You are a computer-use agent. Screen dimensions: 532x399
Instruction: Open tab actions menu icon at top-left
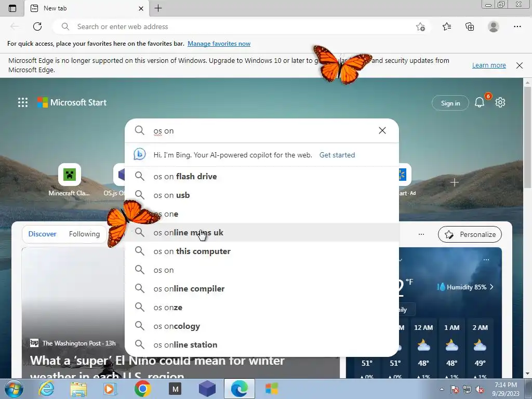tap(12, 8)
